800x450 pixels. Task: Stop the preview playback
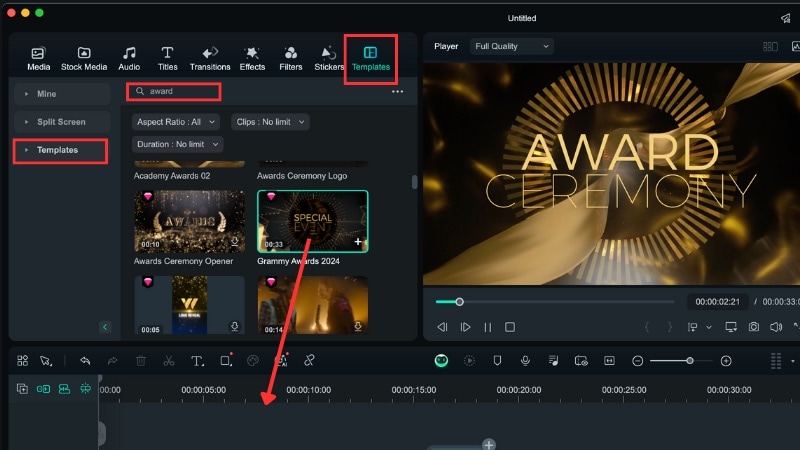coord(510,327)
